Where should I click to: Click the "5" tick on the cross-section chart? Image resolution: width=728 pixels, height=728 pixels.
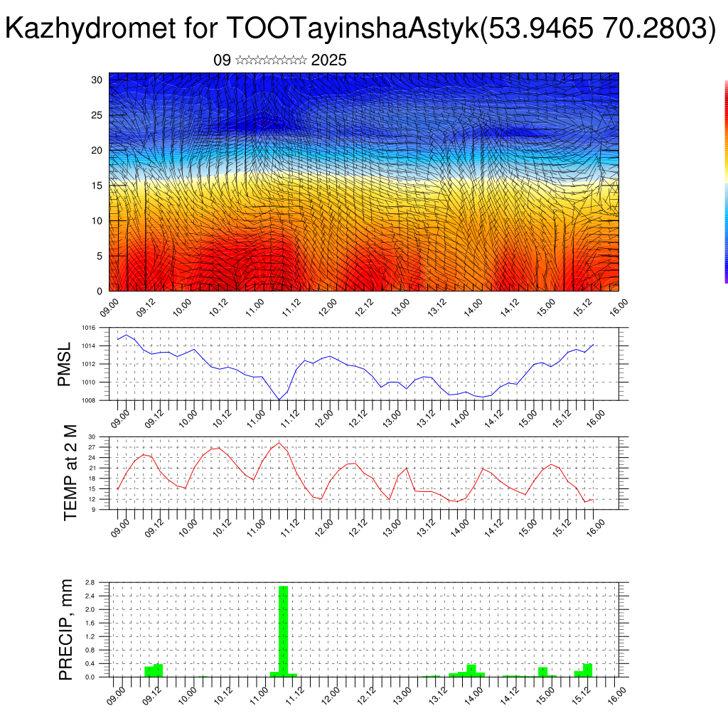coord(100,256)
